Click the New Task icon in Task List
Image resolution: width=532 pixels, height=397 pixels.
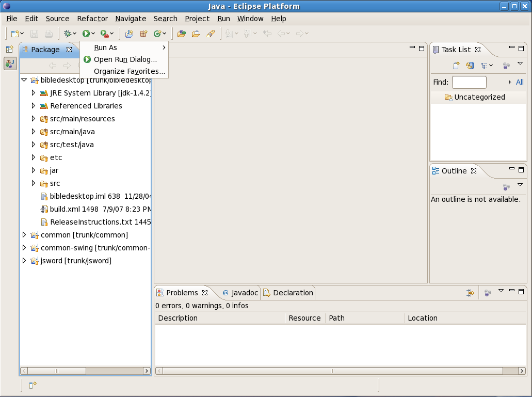(456, 66)
